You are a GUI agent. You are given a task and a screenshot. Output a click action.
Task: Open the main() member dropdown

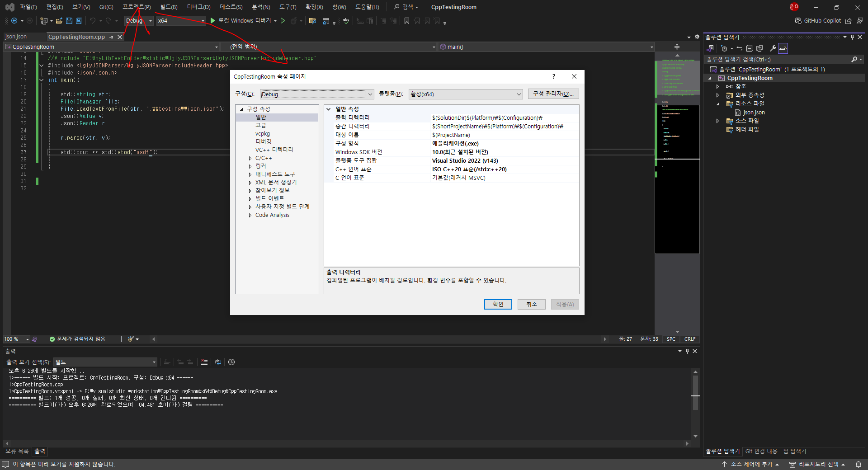[x=547, y=47]
